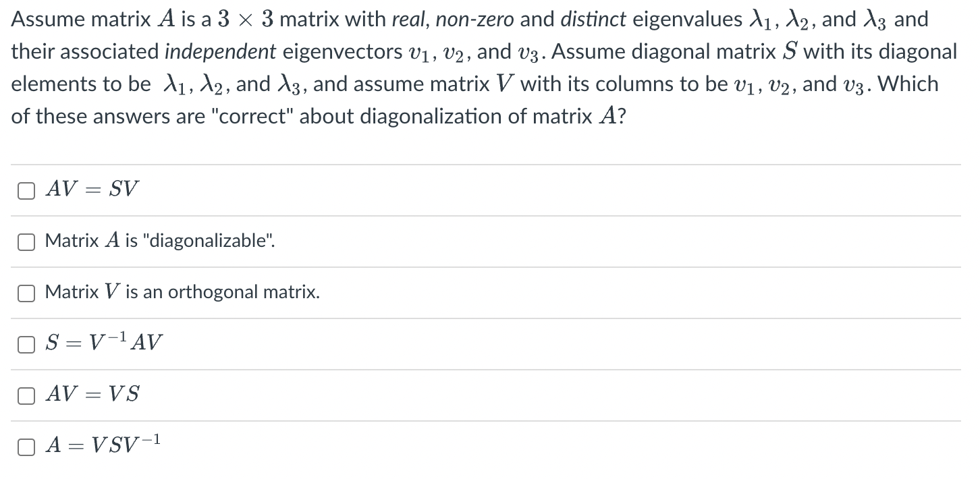Select the answer text "A = VSV⁻¹"
The width and height of the screenshot is (980, 479).
click(101, 445)
